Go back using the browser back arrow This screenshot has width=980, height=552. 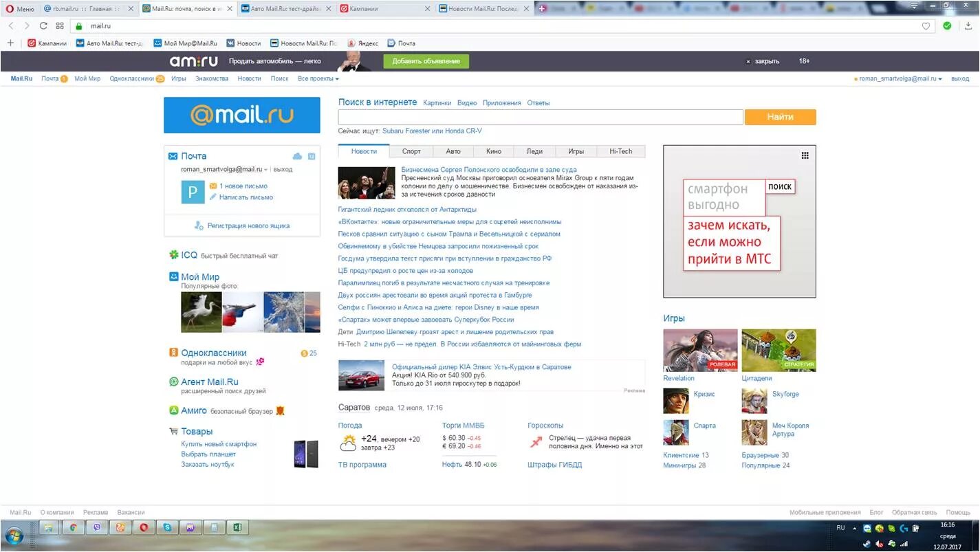(x=11, y=25)
